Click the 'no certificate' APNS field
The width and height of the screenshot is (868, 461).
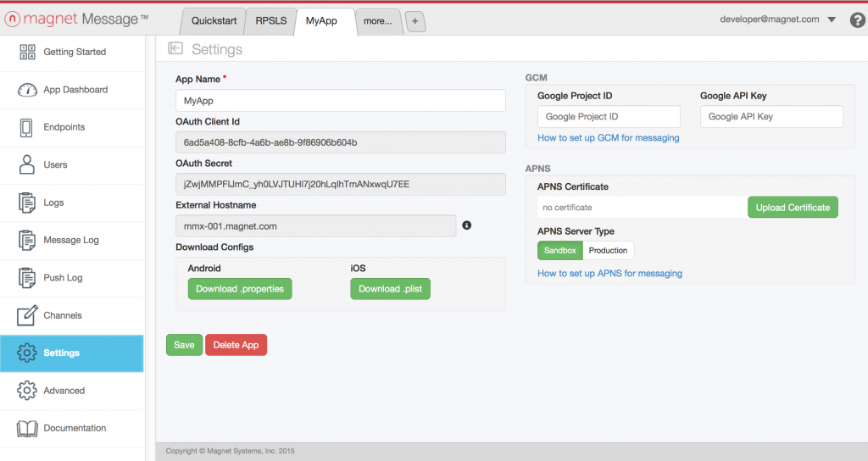point(643,208)
